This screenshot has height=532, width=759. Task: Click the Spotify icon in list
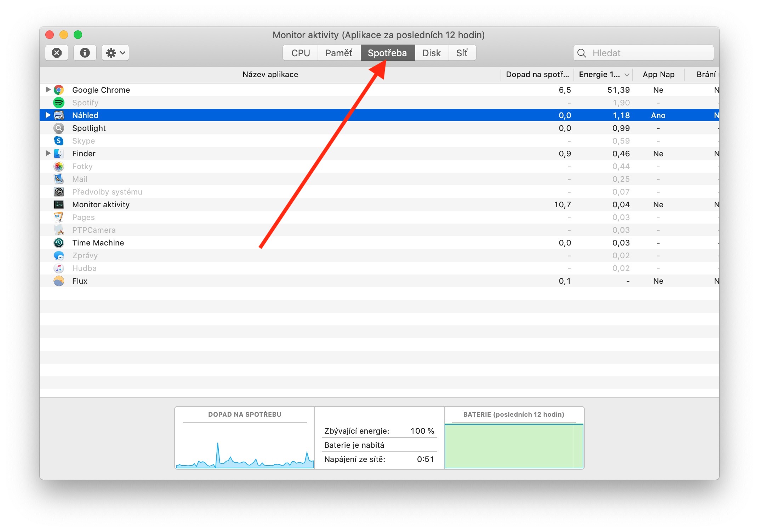pyautogui.click(x=59, y=103)
